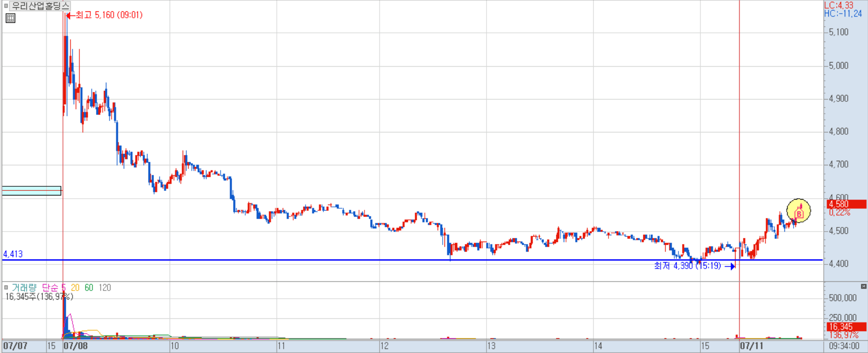Image resolution: width=868 pixels, height=353 pixels.
Task: Click the 5,000 price axis label
Action: pos(839,66)
